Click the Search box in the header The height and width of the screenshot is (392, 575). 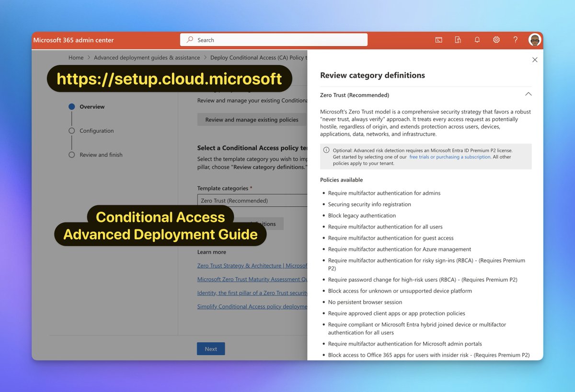pyautogui.click(x=274, y=40)
